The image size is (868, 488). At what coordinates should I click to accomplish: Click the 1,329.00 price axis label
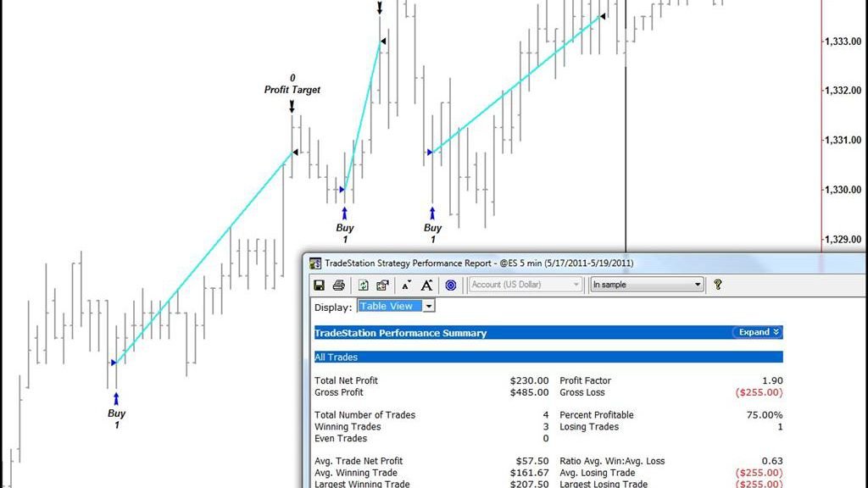coord(843,239)
